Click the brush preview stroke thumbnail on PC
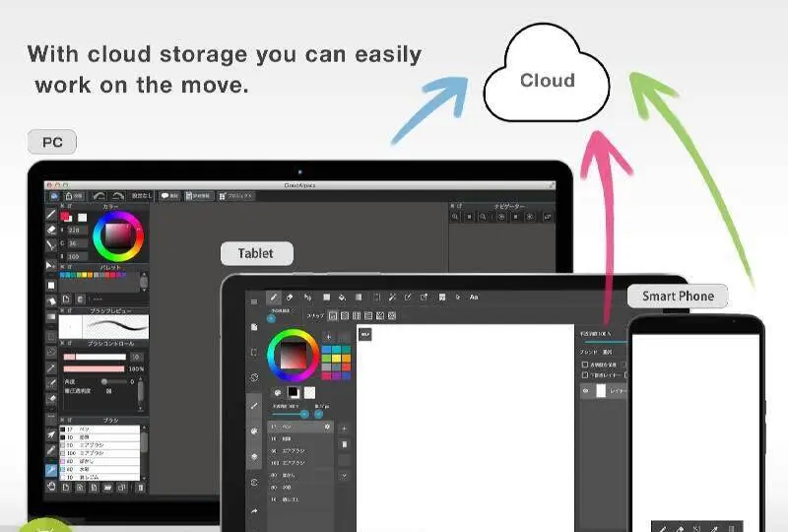 point(115,327)
